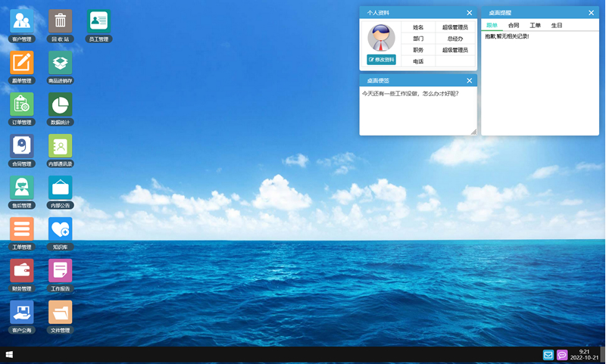Screen dimensions: 606x364
Task: Close the 桌面便签 sticky note panel
Action: [x=470, y=81]
